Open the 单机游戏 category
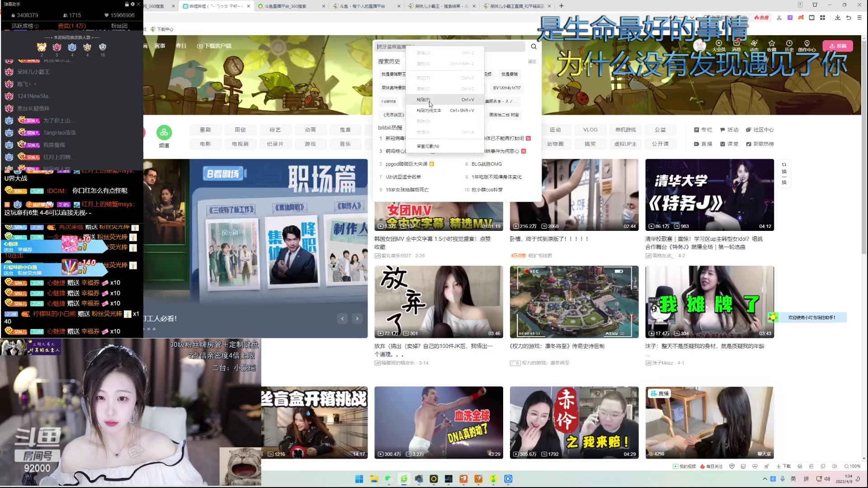Screen dimensions: 868x488 [x=625, y=130]
